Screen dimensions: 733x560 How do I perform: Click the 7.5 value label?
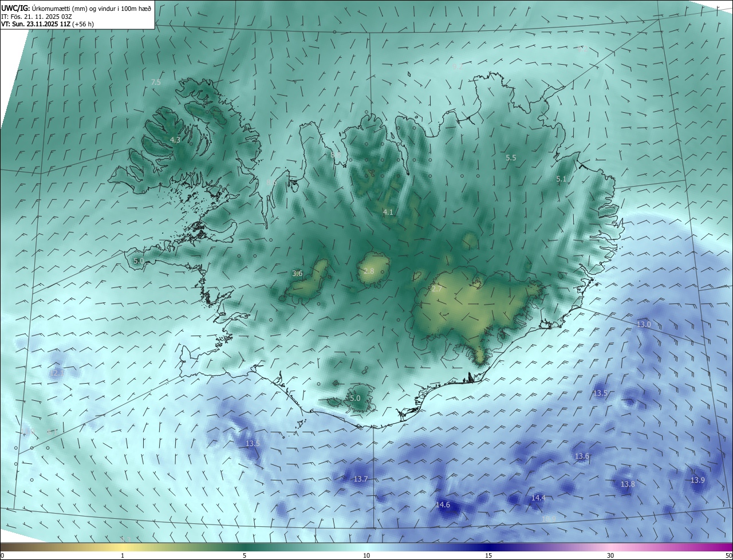(x=156, y=82)
